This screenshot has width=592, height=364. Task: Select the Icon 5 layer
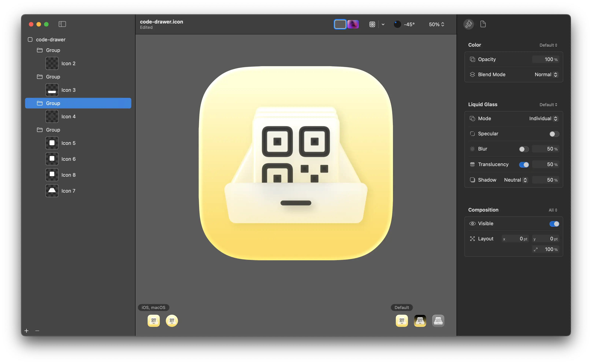(78, 143)
